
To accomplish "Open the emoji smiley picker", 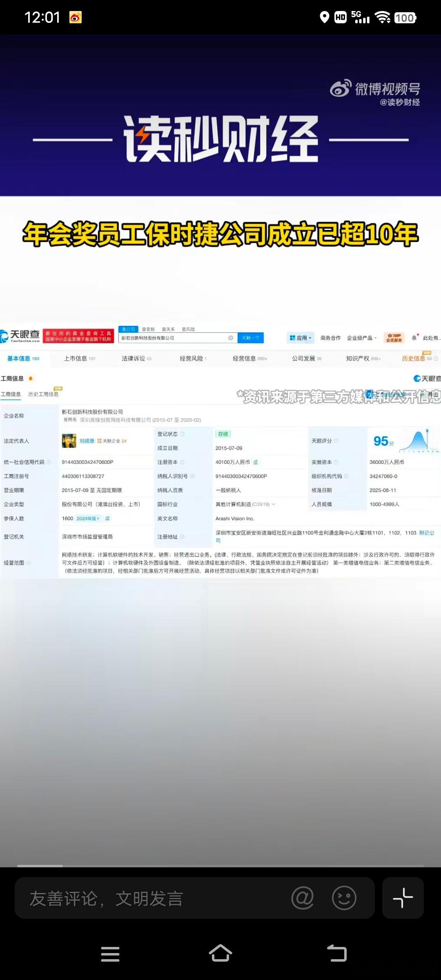I will pos(344,898).
